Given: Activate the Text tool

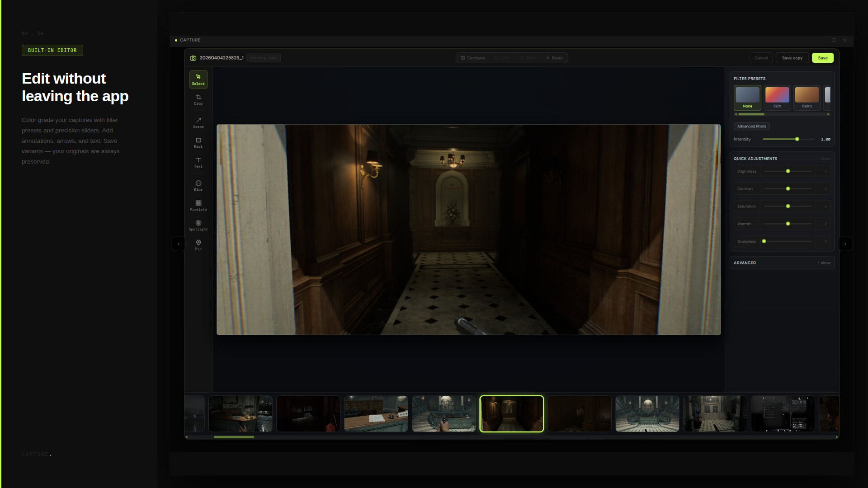Looking at the screenshot, I should coord(198,163).
